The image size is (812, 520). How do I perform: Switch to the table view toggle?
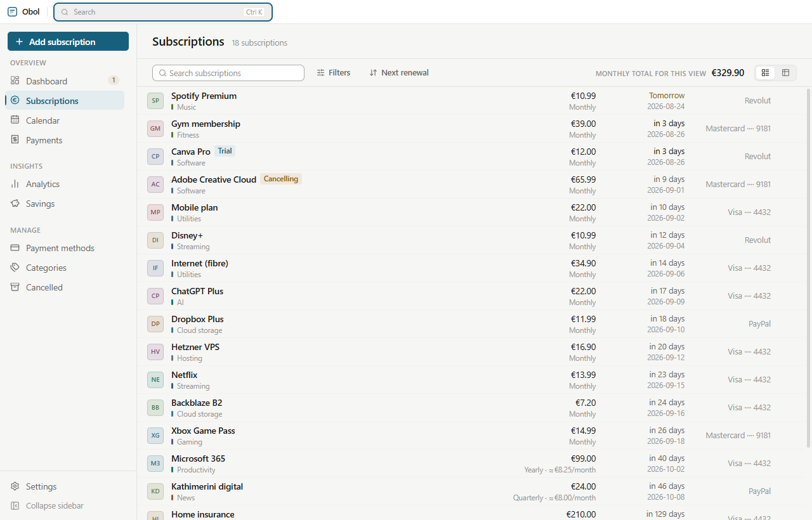tap(785, 73)
